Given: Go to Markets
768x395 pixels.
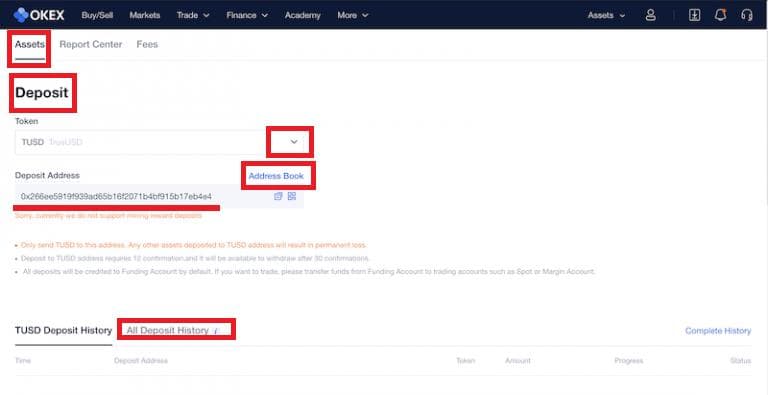Looking at the screenshot, I should (x=144, y=15).
